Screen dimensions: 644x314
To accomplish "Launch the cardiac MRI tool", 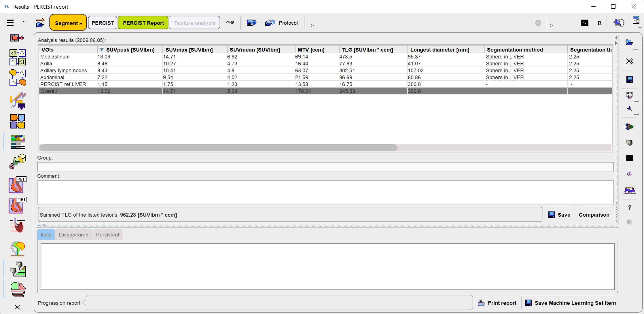I will (x=18, y=205).
